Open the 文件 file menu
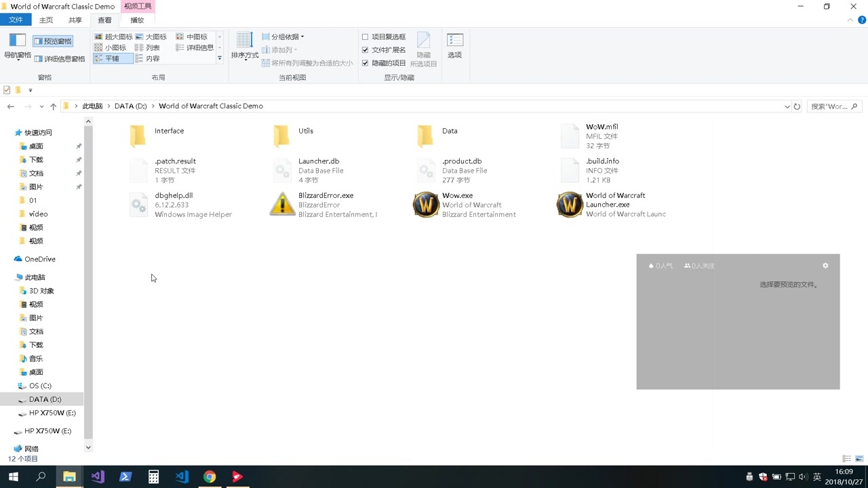The width and height of the screenshot is (868, 488). [x=16, y=20]
